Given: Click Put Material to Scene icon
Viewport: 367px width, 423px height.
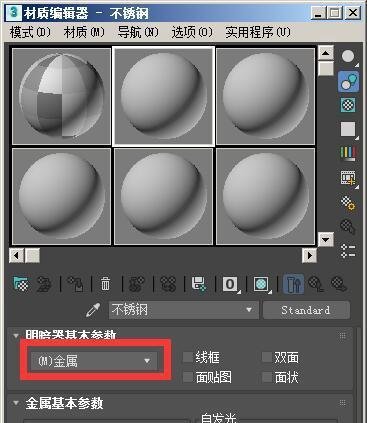Looking at the screenshot, I should point(44,284).
